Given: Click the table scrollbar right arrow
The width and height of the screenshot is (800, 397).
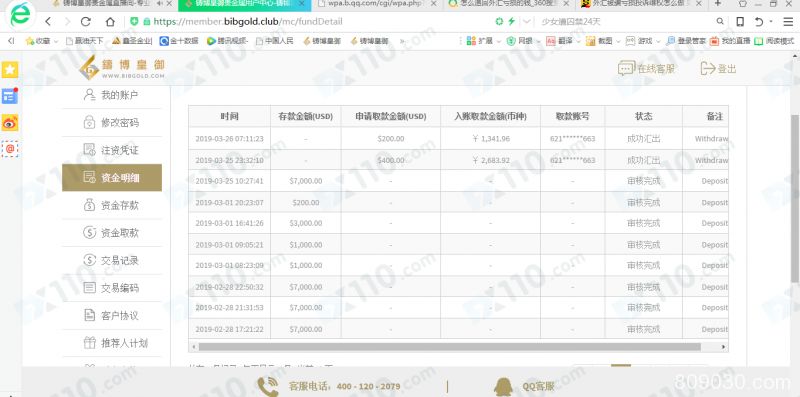Looking at the screenshot, I should point(723,347).
